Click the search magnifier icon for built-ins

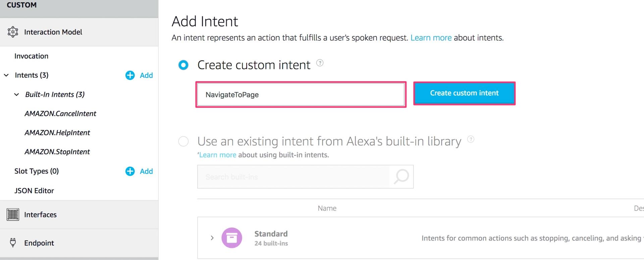pyautogui.click(x=401, y=177)
